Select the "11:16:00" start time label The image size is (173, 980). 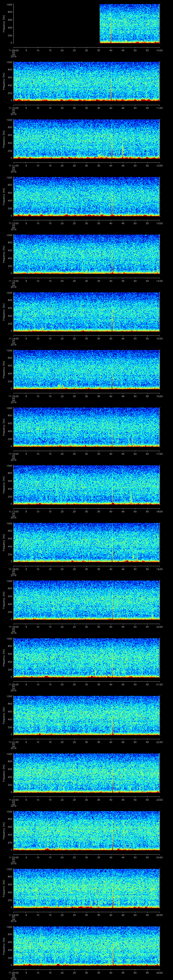click(x=14, y=454)
